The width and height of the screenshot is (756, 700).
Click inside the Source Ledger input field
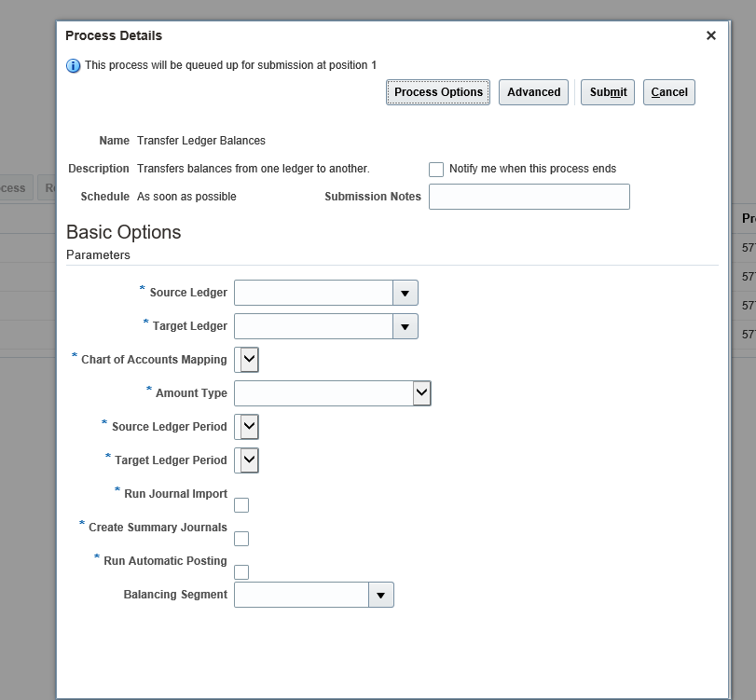(313, 293)
